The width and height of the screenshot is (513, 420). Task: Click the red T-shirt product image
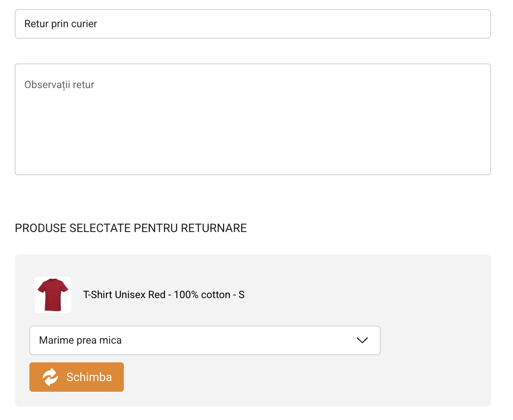tap(53, 294)
